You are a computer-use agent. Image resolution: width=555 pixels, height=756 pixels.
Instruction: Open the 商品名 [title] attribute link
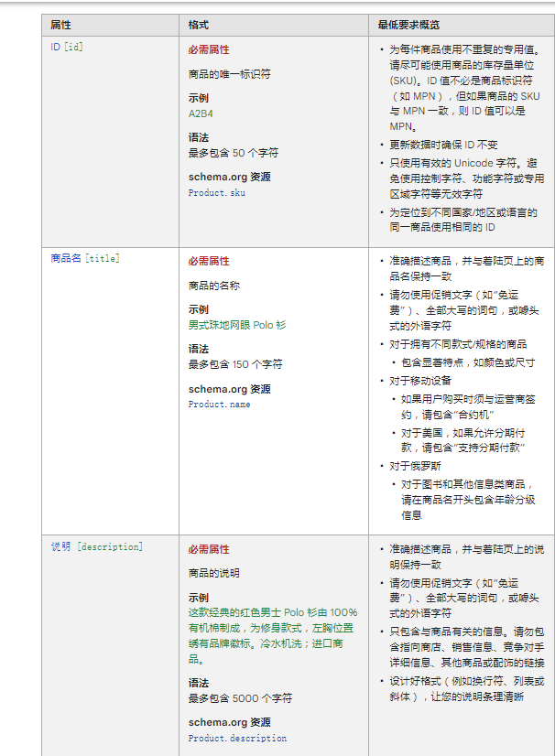tap(85, 258)
